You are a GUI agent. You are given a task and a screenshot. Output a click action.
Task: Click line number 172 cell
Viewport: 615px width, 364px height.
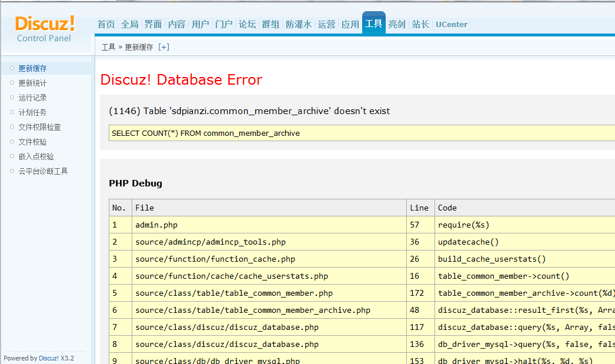tap(420, 293)
